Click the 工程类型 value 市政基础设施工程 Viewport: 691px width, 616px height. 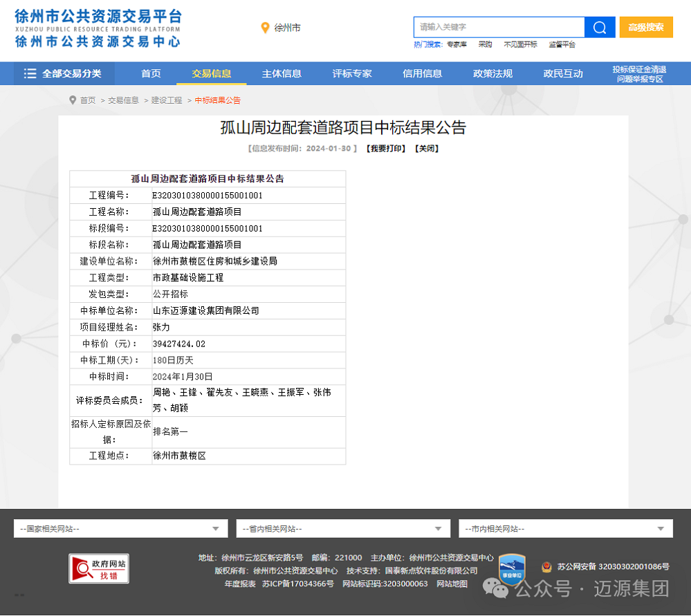pyautogui.click(x=188, y=278)
